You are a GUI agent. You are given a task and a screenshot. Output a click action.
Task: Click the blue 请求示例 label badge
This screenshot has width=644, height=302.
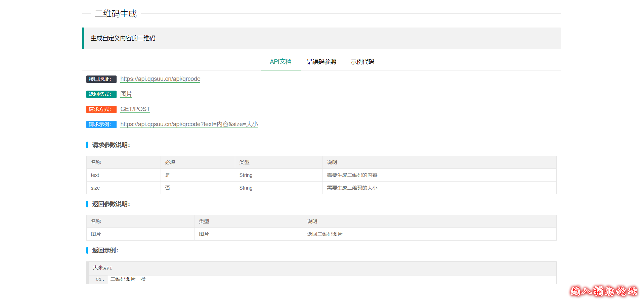(x=101, y=124)
